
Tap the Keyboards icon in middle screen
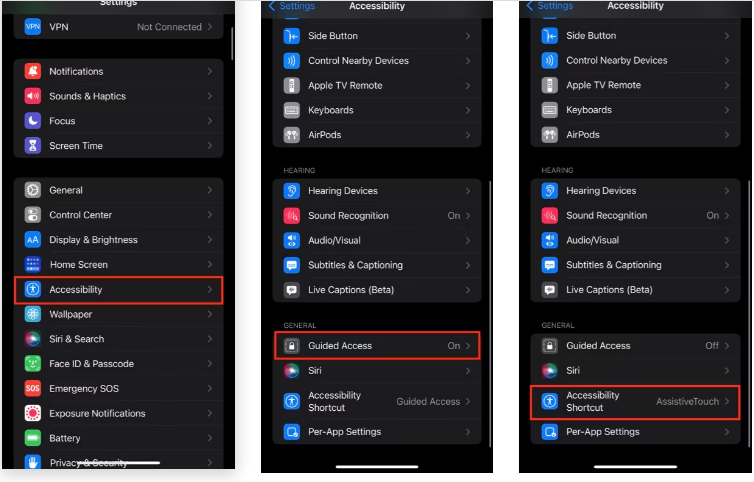(x=291, y=110)
